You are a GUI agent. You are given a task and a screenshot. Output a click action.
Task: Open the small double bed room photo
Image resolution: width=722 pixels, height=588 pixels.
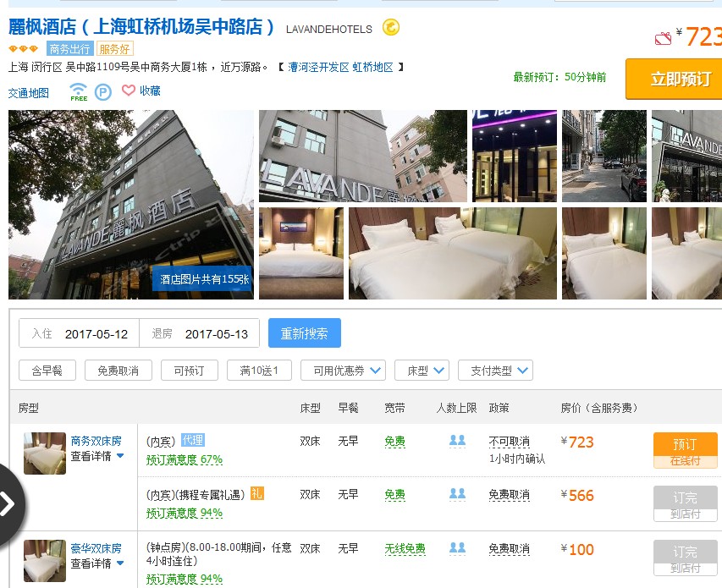[x=301, y=253]
